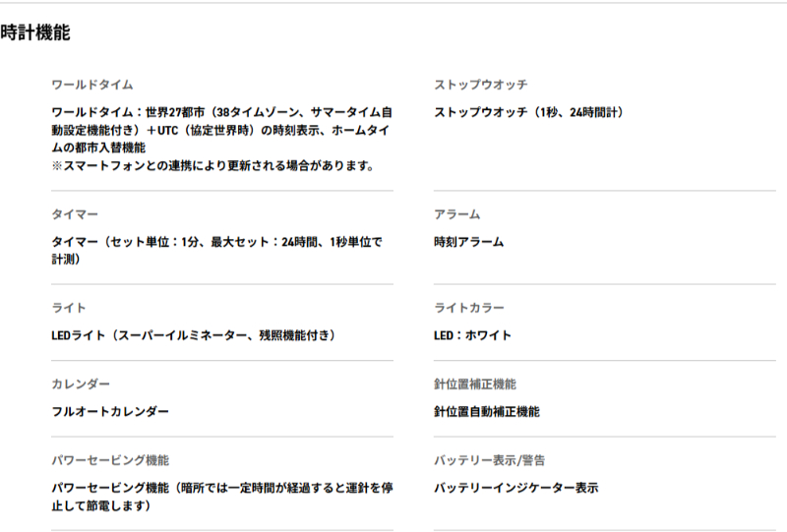This screenshot has width=787, height=532.
Task: Select the LEDライト Super Illuminator description
Action: [194, 335]
